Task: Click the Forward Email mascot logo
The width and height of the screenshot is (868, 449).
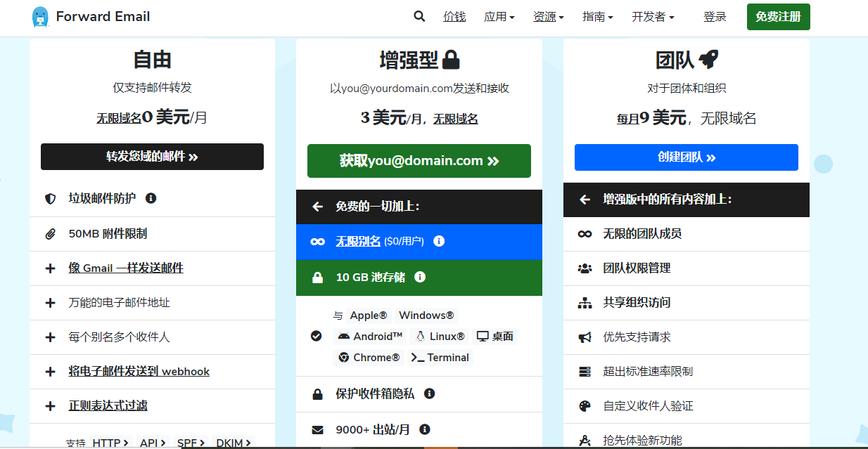Action: click(x=41, y=17)
